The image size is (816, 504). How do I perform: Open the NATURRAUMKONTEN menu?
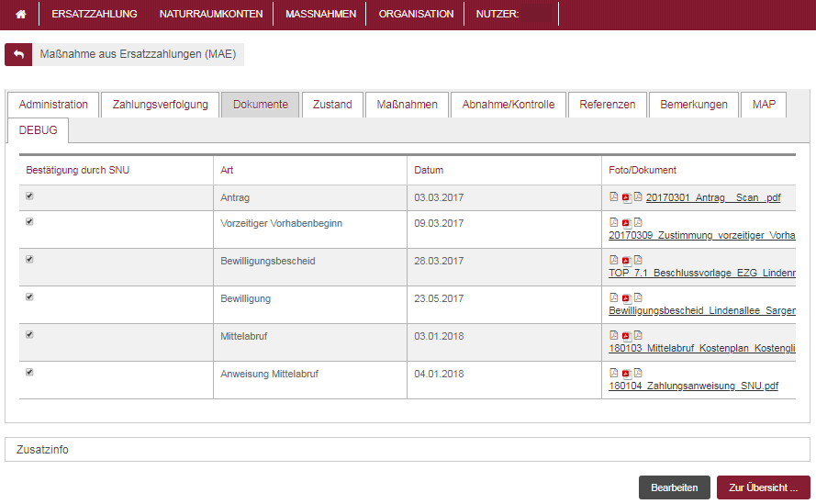click(x=211, y=15)
